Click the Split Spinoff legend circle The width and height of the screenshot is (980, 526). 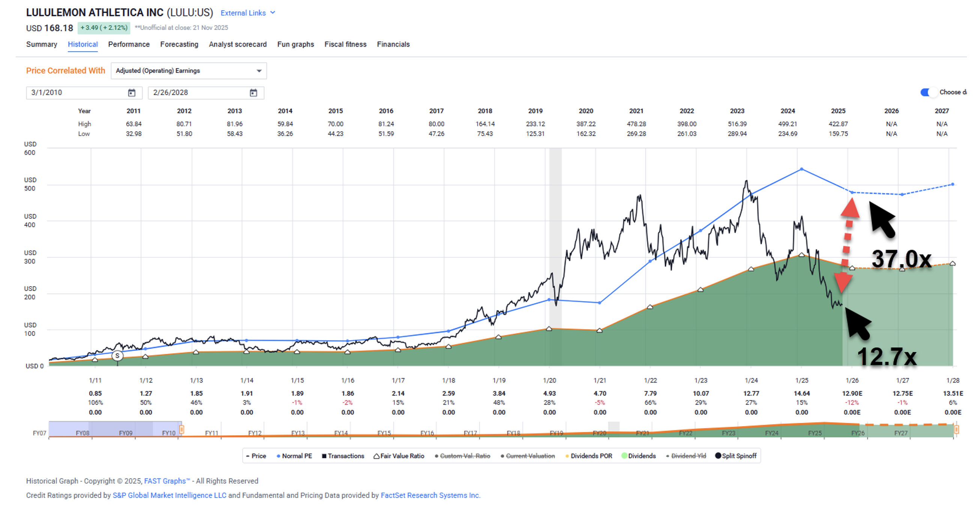coord(718,455)
